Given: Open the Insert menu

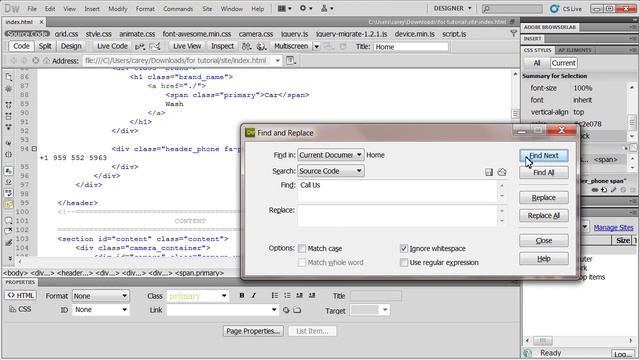Looking at the screenshot, I should point(92,9).
